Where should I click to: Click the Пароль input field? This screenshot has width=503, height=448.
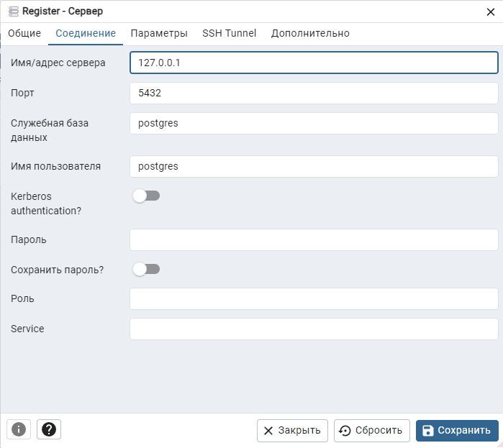point(314,239)
